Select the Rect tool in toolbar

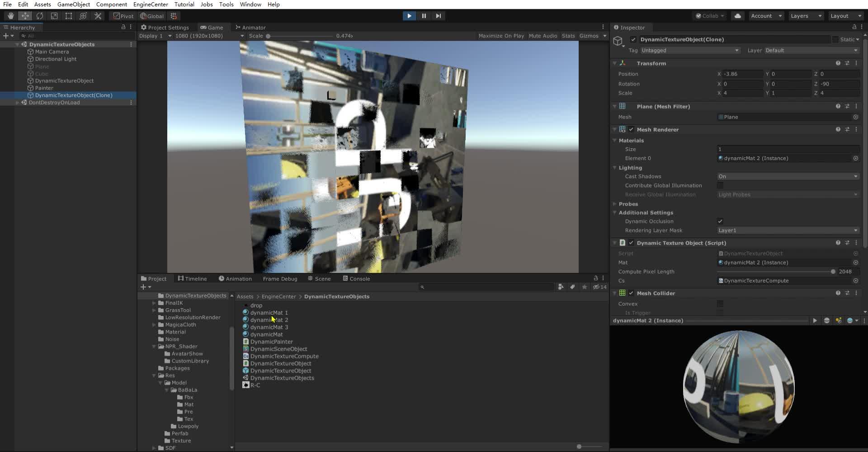click(x=68, y=16)
